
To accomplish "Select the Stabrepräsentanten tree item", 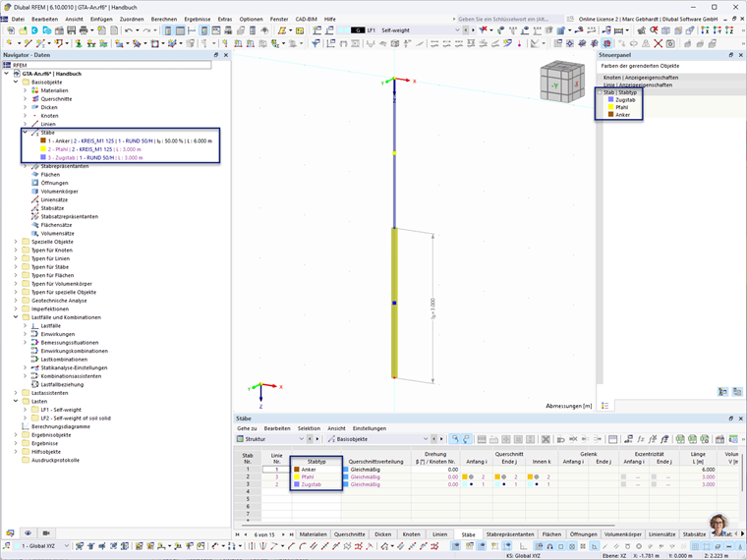I will pyautogui.click(x=64, y=167).
